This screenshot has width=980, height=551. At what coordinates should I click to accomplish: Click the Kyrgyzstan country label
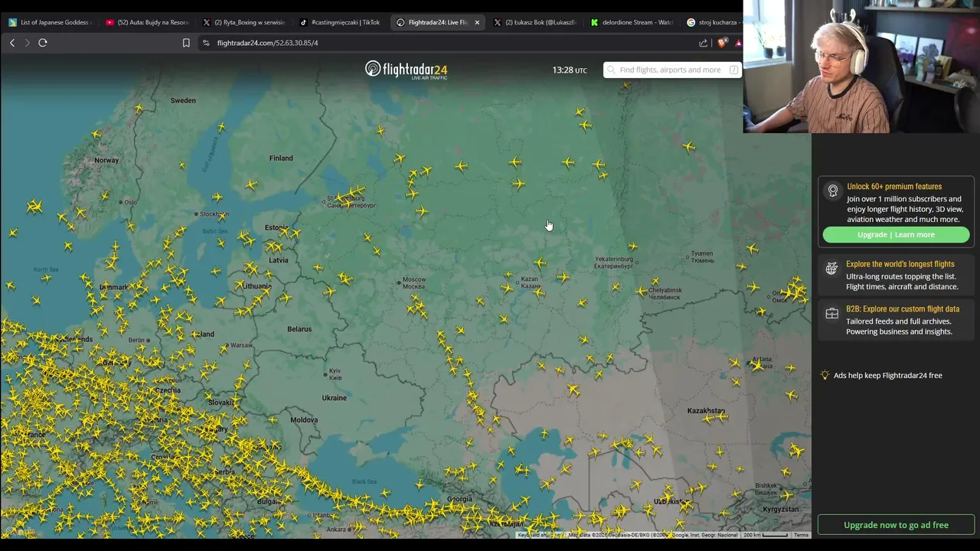[780, 509]
